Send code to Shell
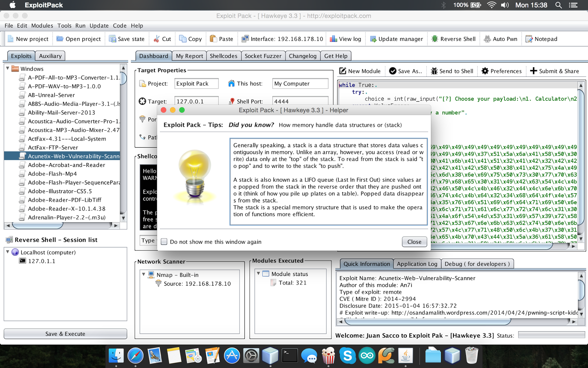Image resolution: width=588 pixels, height=368 pixels. pos(452,71)
